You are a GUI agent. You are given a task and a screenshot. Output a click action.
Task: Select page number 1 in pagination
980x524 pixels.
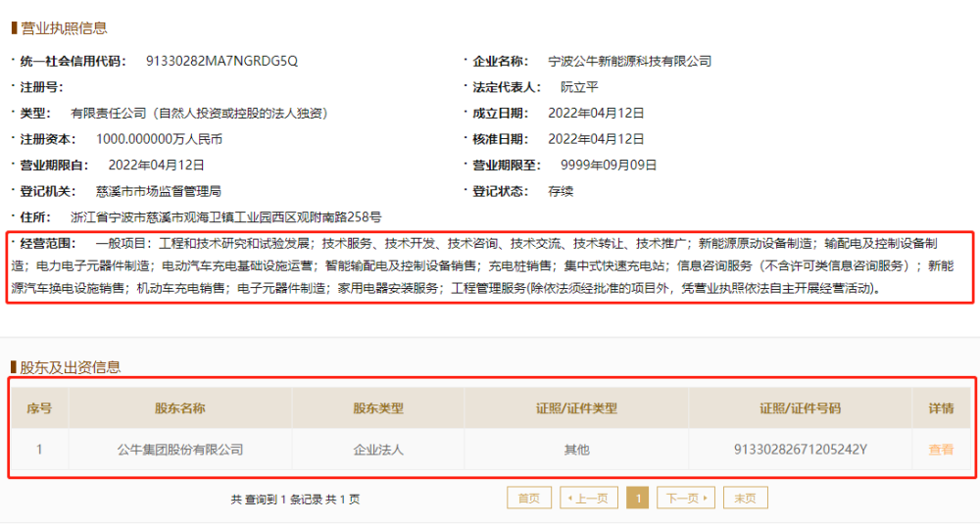pyautogui.click(x=638, y=498)
